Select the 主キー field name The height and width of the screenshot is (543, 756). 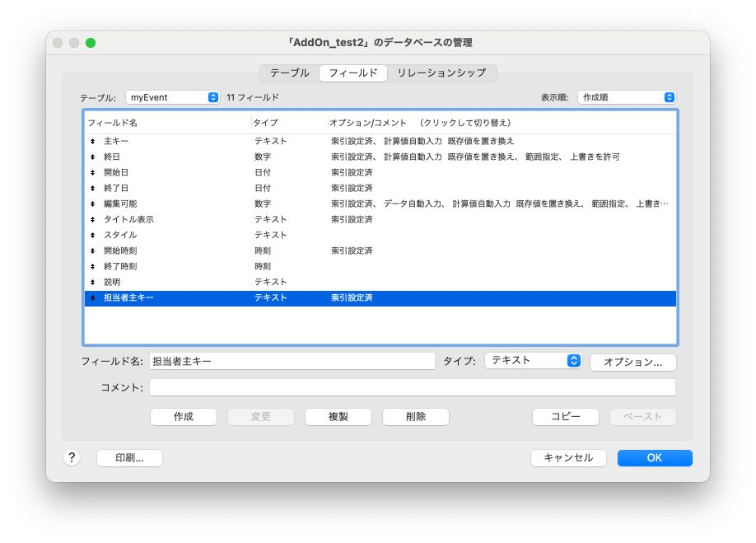(116, 141)
